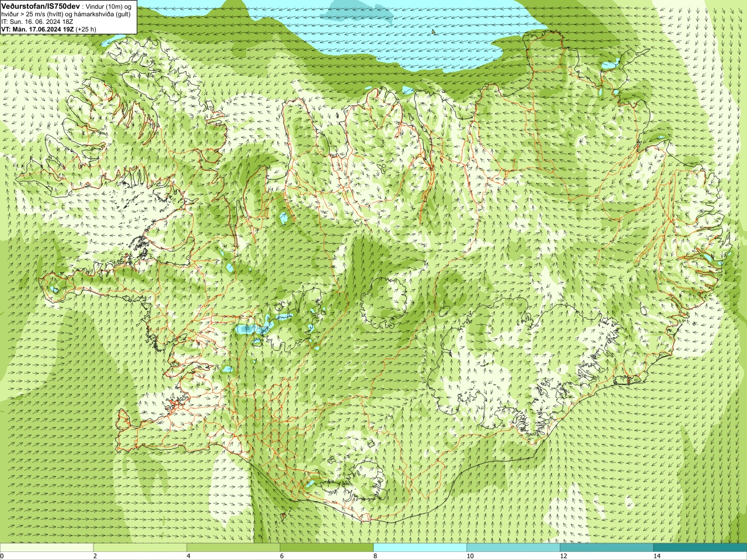Click the 'Veðurstofan/IS750dev' map title

[41, 5]
